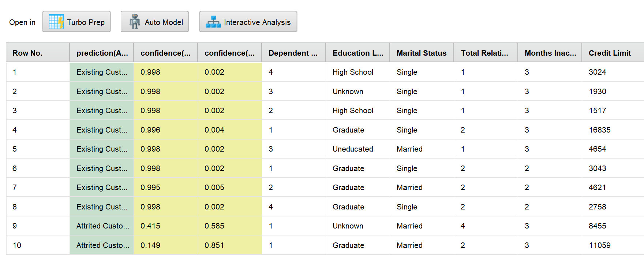Sort by Row No. column header
This screenshot has height=260, width=644.
pyautogui.click(x=38, y=53)
